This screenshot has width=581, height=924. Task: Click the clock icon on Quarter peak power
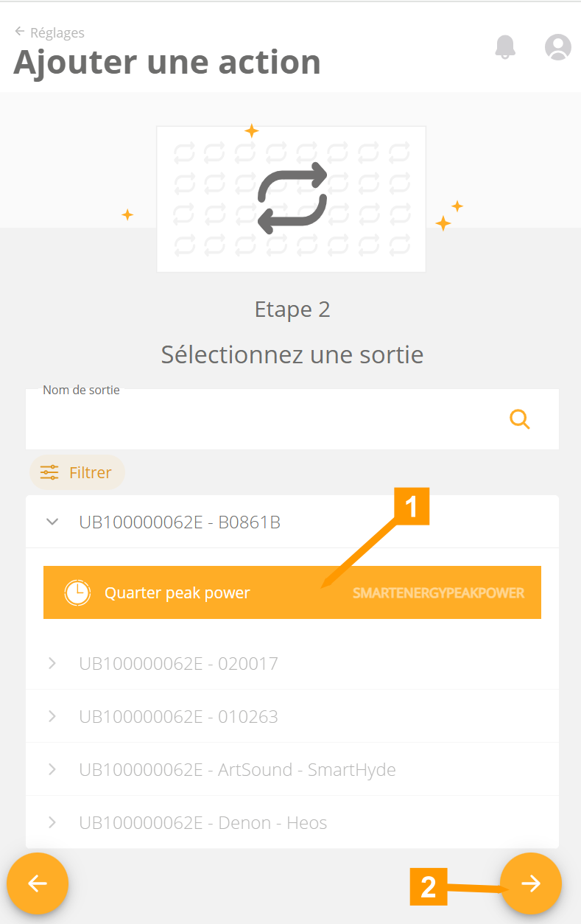tap(77, 592)
